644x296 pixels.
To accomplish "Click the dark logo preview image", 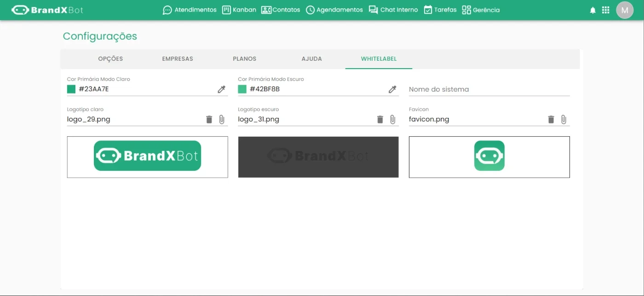I will [318, 157].
